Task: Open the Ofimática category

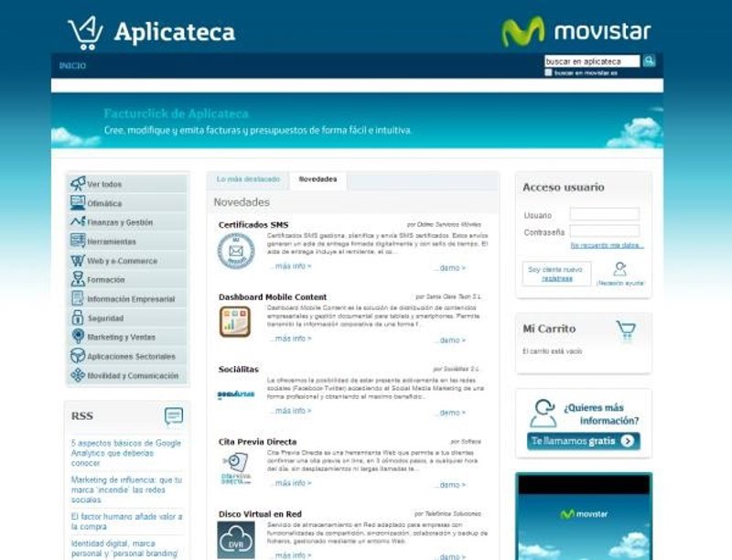Action: coord(104,203)
